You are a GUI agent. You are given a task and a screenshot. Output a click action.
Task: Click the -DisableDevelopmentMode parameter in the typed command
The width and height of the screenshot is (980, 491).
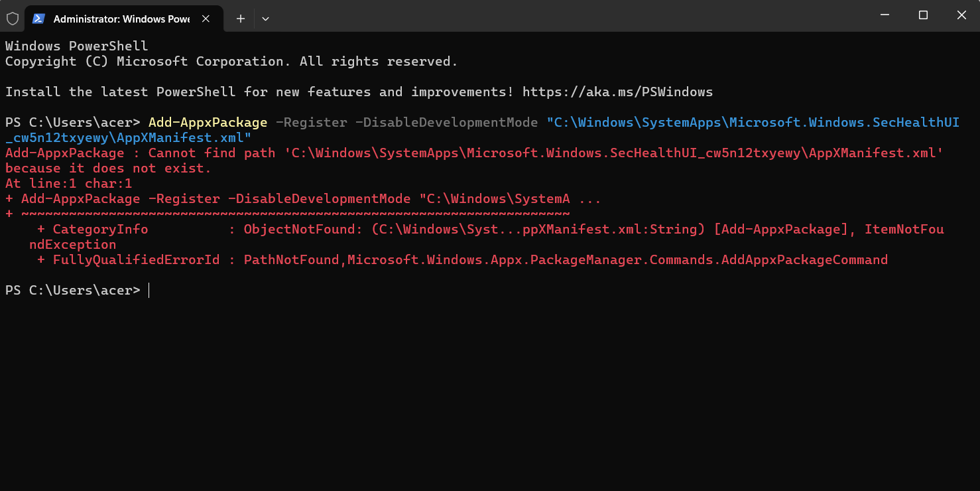coord(446,122)
